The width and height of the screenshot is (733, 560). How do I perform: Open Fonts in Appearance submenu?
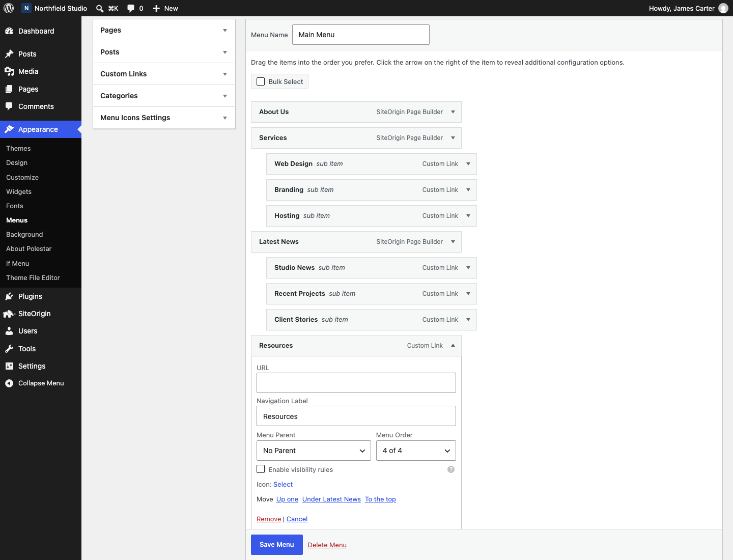(x=15, y=206)
